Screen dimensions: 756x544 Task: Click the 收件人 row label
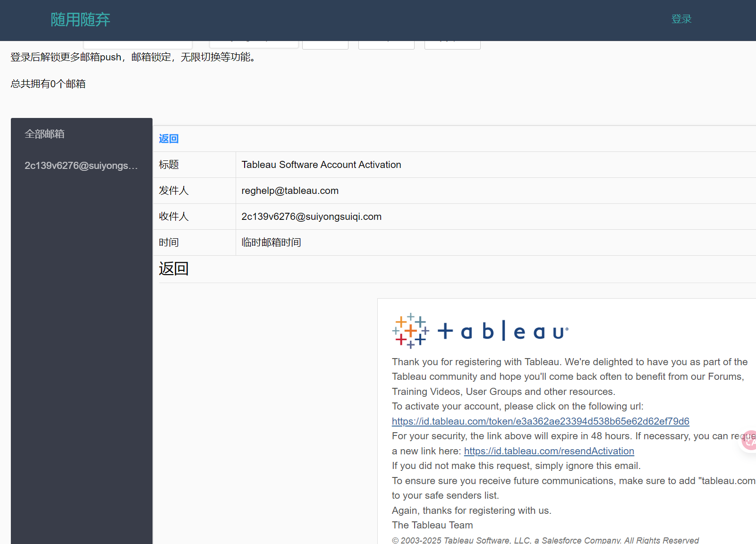(174, 217)
